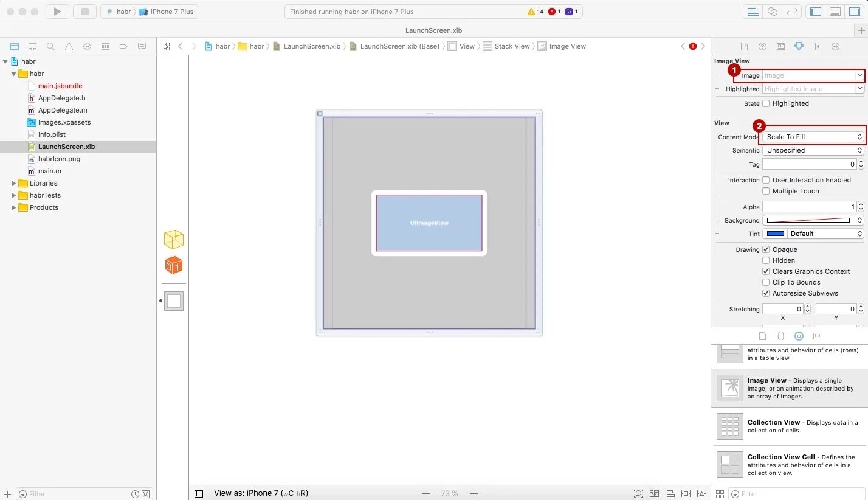Viewport: 868px width, 500px height.
Task: Run the habr app with Play button
Action: tap(57, 12)
